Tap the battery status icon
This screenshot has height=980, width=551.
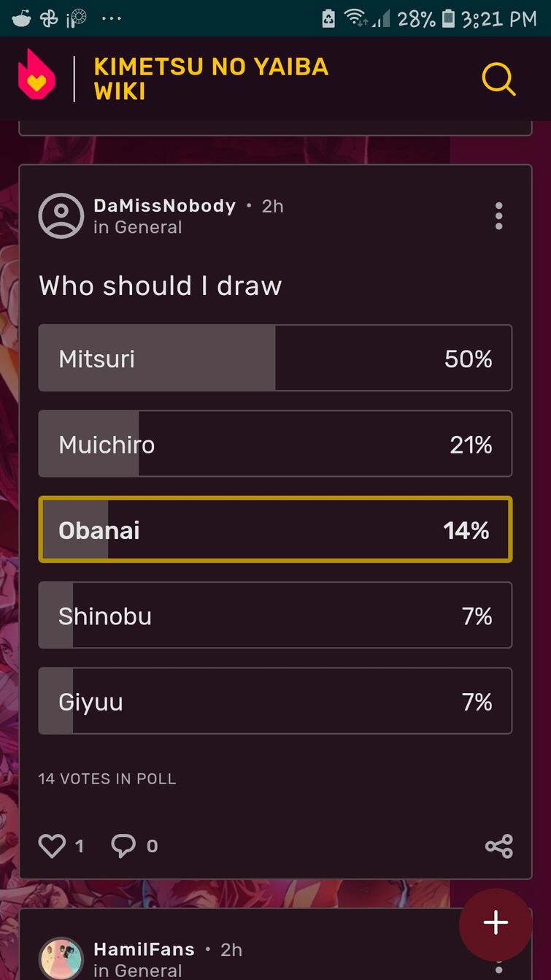click(x=448, y=18)
